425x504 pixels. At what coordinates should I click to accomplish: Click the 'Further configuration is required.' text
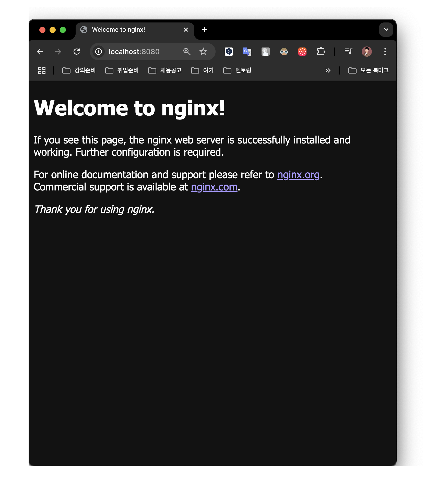pos(150,152)
